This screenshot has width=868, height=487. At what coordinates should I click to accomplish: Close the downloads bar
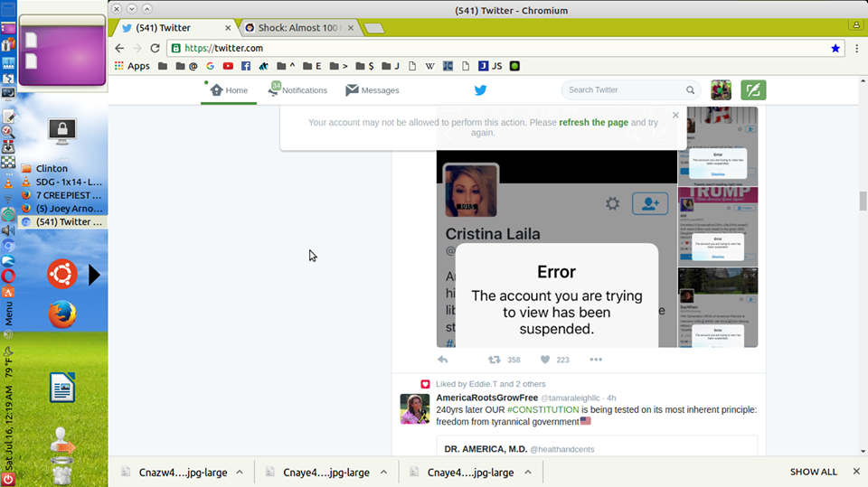(856, 472)
